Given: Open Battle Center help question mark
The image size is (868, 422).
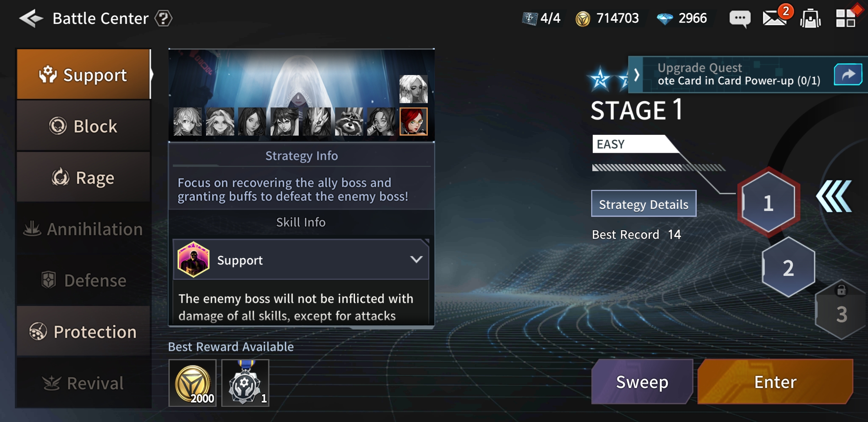Looking at the screenshot, I should pos(163,18).
